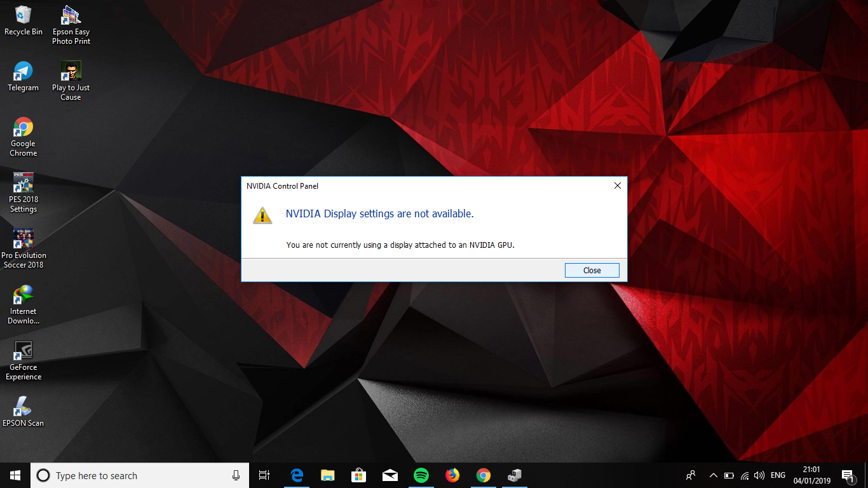Click the Type here to search box
This screenshot has height=488, width=868.
point(140,475)
